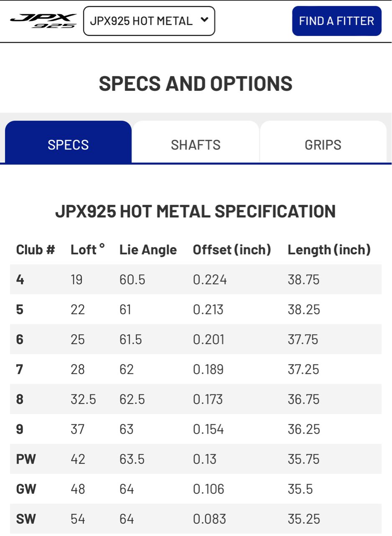
Task: Click the GW club row label
Action: (26, 489)
